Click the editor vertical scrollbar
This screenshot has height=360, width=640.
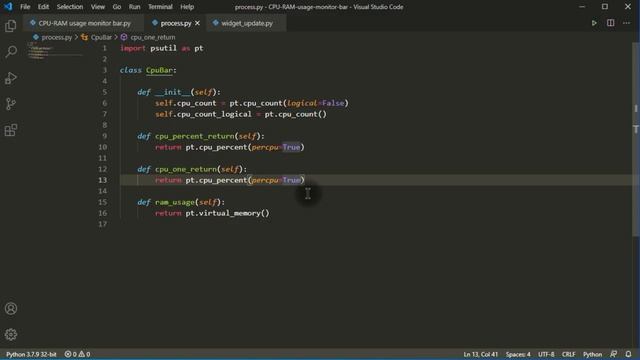point(636,139)
